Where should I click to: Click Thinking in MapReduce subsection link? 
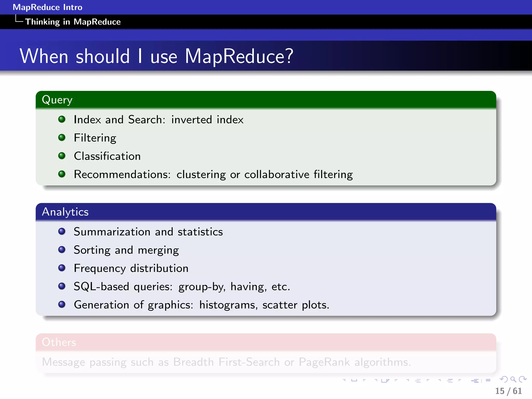pos(73,22)
